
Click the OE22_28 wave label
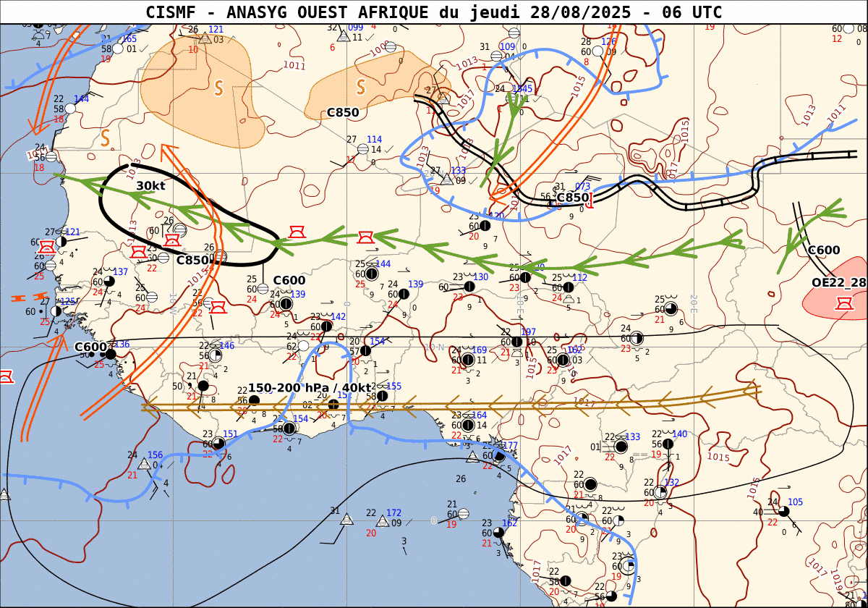838,282
